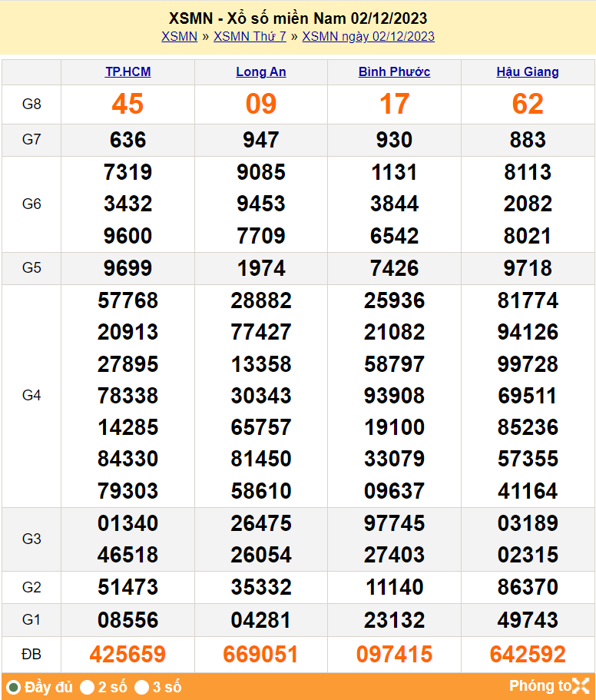Click the ĐB row label
This screenshot has height=700, width=596.
pyautogui.click(x=31, y=654)
